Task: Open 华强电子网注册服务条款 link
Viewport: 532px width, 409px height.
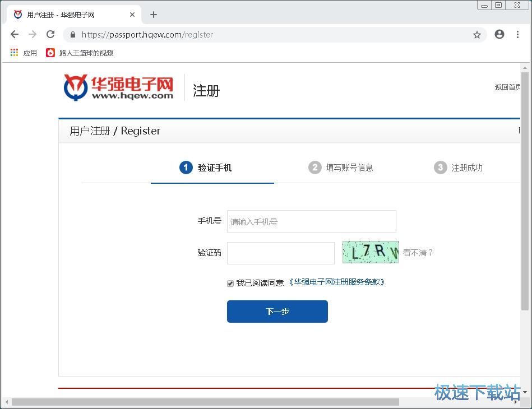Action: pyautogui.click(x=337, y=282)
